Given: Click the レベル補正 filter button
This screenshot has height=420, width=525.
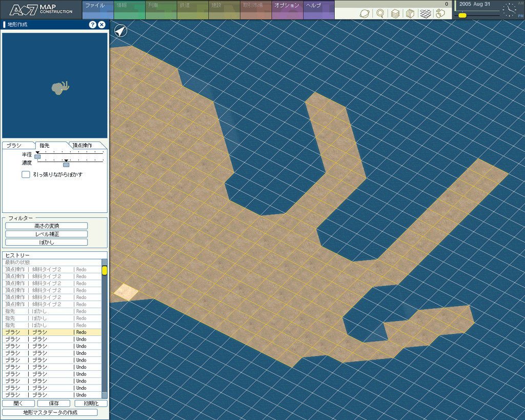Looking at the screenshot, I should pyautogui.click(x=47, y=234).
